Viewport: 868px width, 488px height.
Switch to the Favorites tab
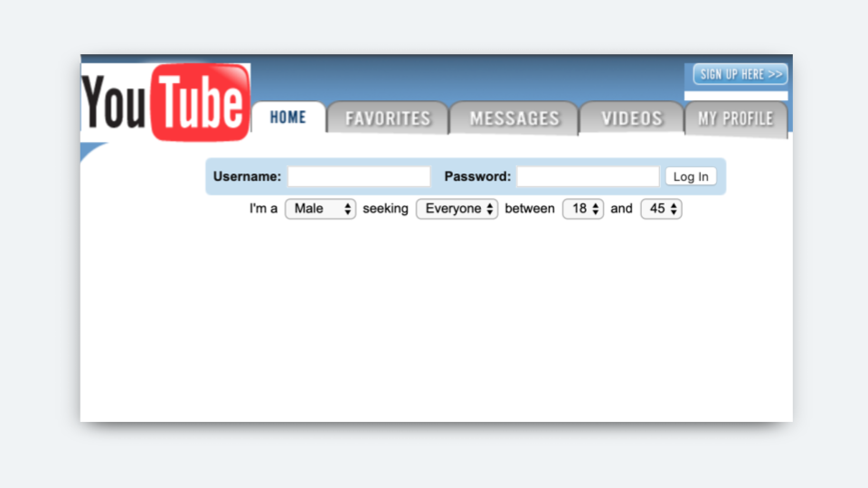[x=388, y=117]
